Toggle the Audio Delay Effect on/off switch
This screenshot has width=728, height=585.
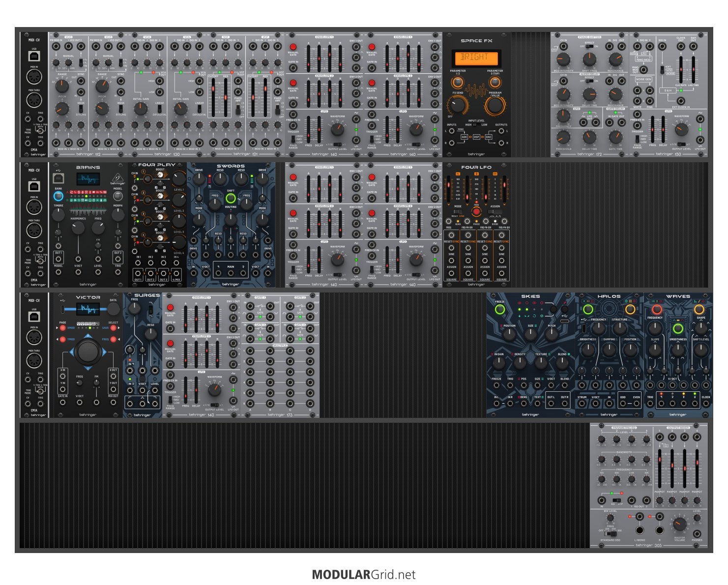click(x=589, y=81)
